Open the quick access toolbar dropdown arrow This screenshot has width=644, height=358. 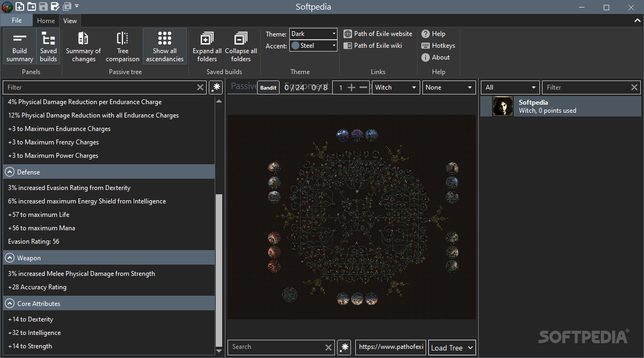coord(77,6)
